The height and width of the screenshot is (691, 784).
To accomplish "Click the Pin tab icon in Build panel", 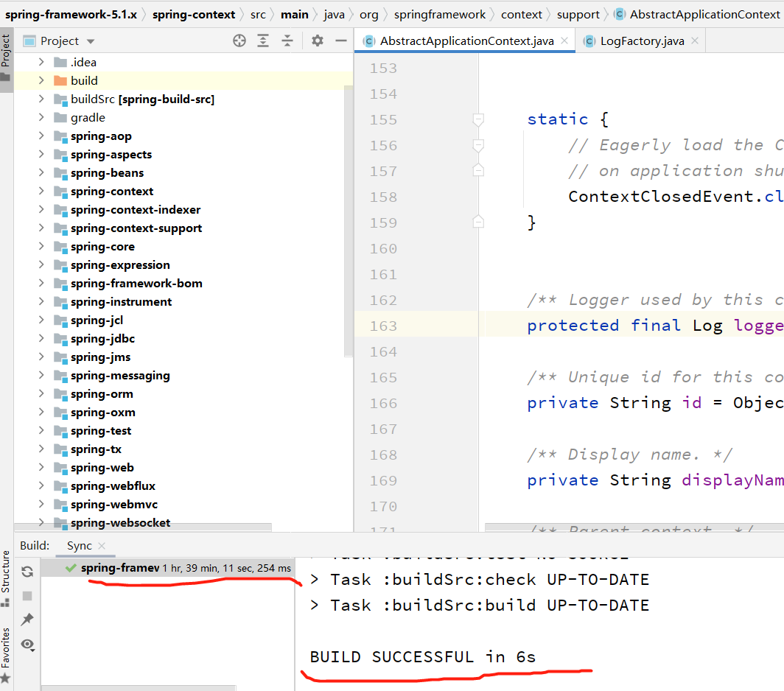I will click(x=27, y=620).
